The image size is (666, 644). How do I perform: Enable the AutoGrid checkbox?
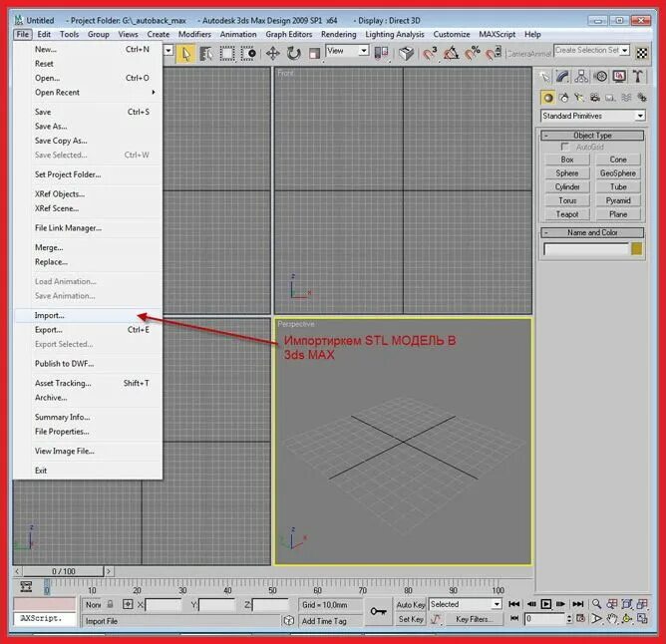click(x=564, y=147)
